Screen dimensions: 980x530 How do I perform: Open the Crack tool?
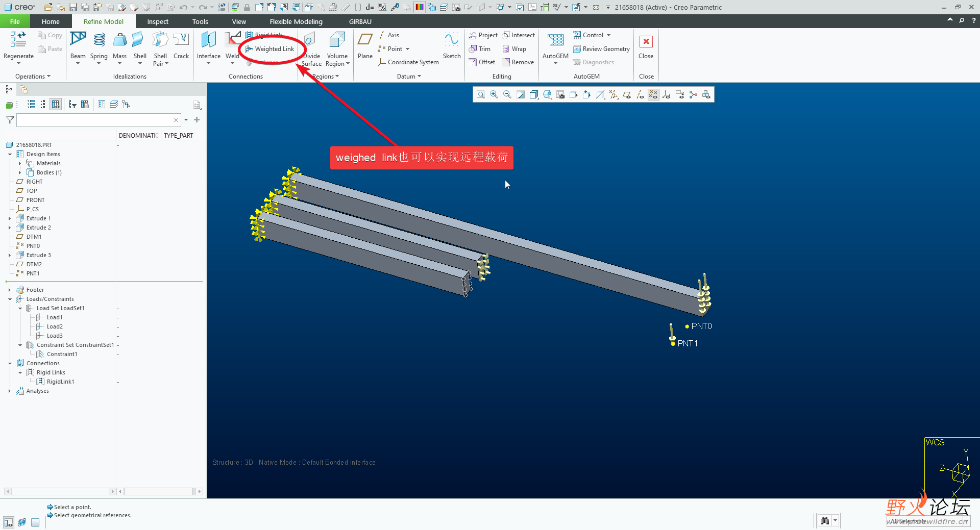click(181, 45)
